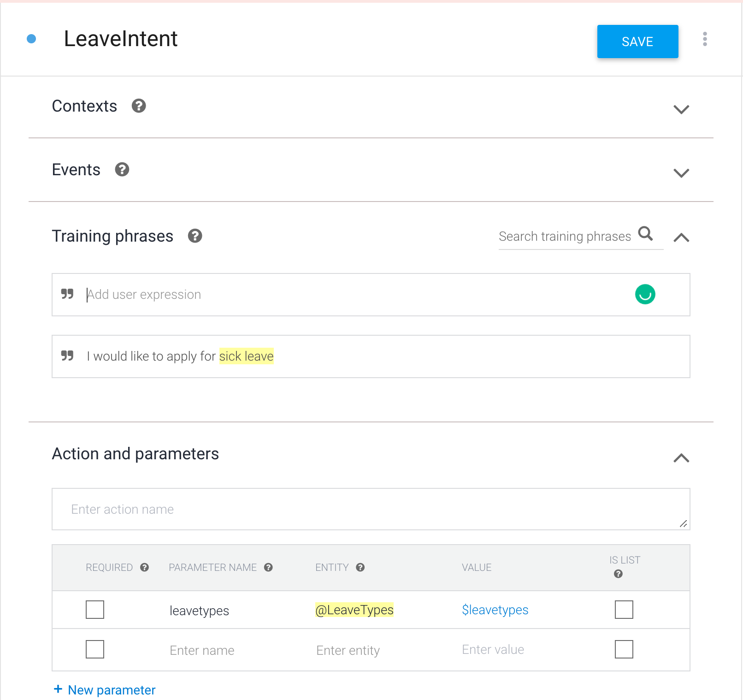Image resolution: width=743 pixels, height=700 pixels.
Task: Click the search training phrases magnifier icon
Action: pos(645,234)
